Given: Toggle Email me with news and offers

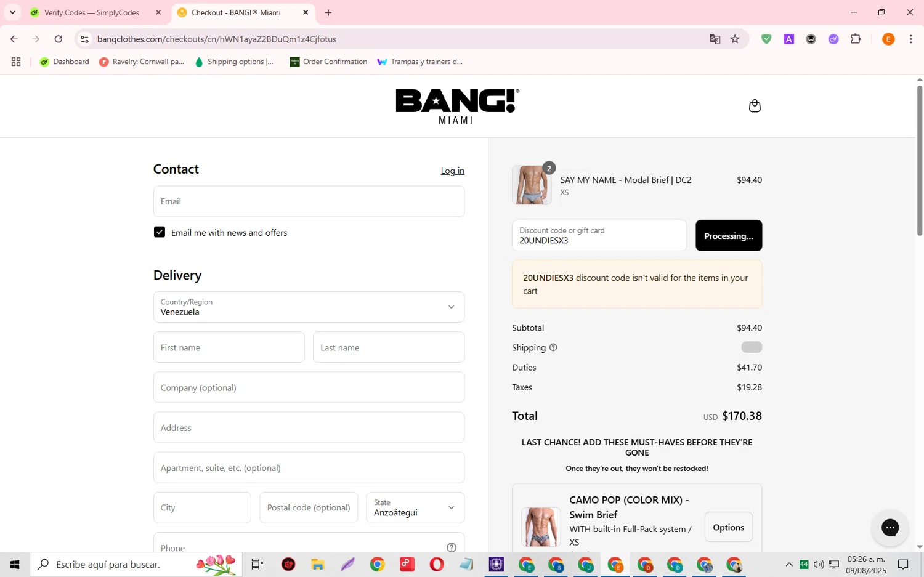Looking at the screenshot, I should 160,232.
